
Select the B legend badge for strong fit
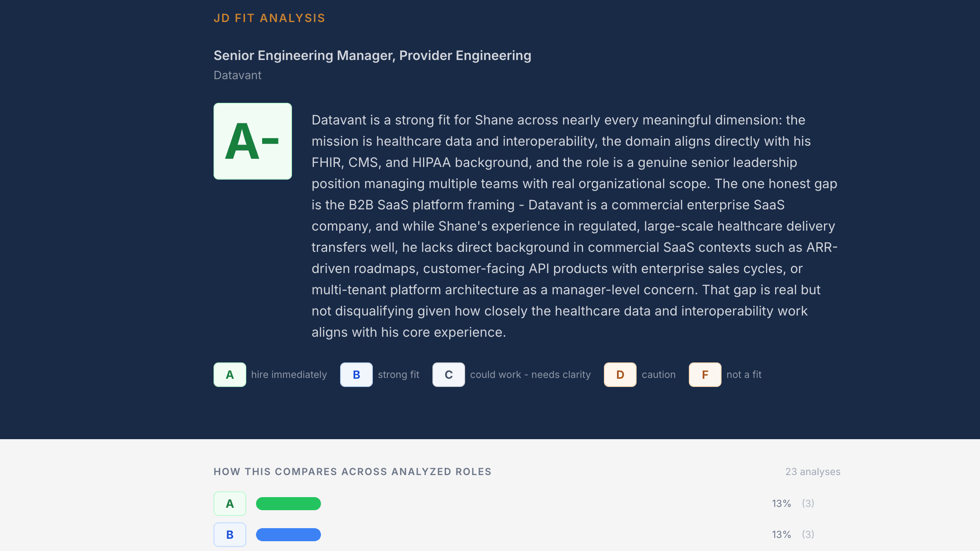[356, 374]
